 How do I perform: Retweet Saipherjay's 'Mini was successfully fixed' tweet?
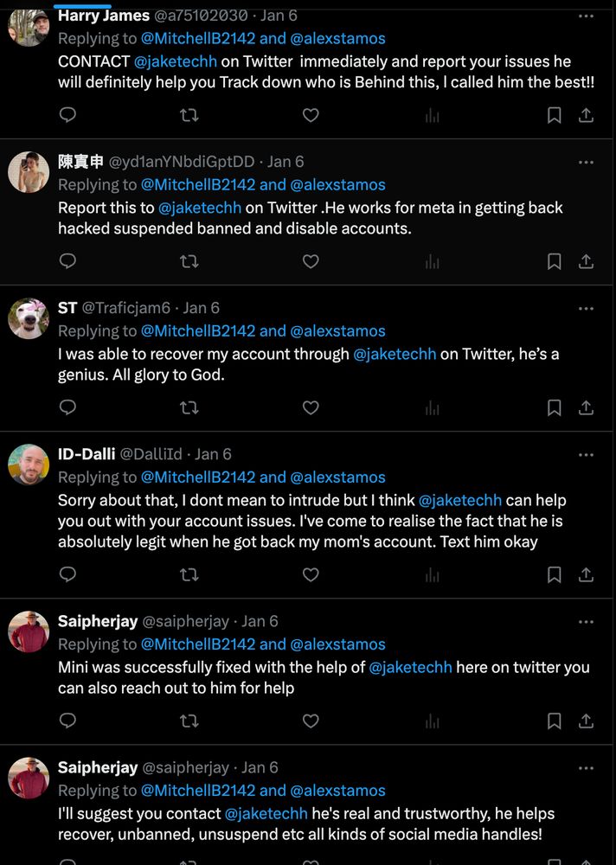[x=189, y=721]
